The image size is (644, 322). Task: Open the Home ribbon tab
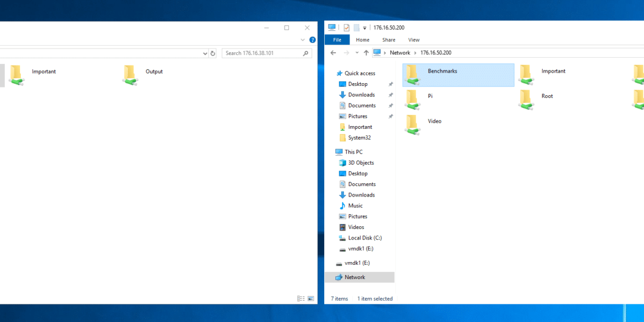click(x=363, y=40)
